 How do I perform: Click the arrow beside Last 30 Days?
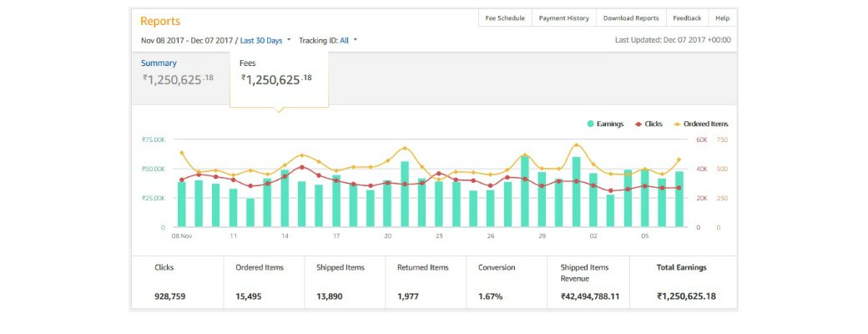pyautogui.click(x=289, y=40)
